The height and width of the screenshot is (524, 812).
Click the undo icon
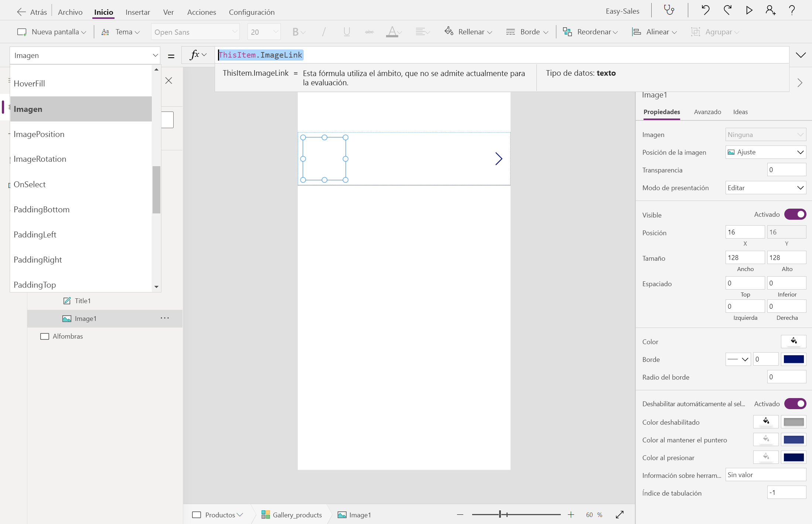coord(705,10)
